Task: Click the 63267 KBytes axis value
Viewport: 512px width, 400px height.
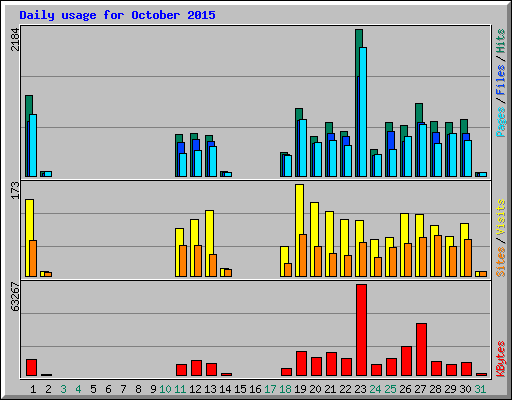Action: (x=15, y=297)
